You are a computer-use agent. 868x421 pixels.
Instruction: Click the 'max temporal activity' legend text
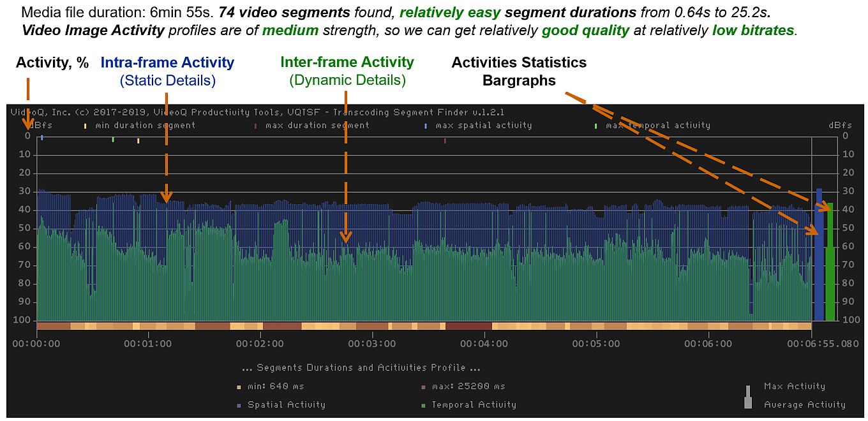(657, 126)
